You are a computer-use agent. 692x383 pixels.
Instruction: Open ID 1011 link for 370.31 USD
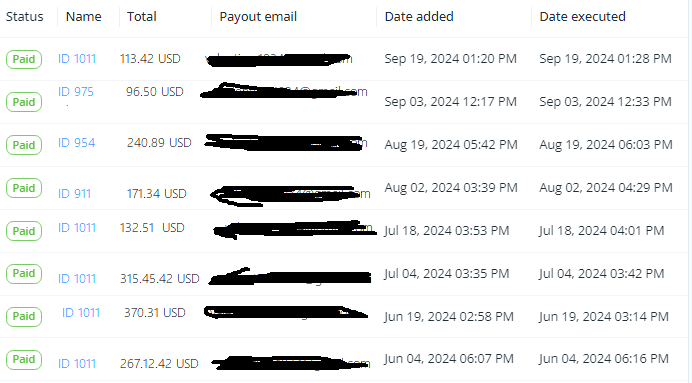[81, 313]
